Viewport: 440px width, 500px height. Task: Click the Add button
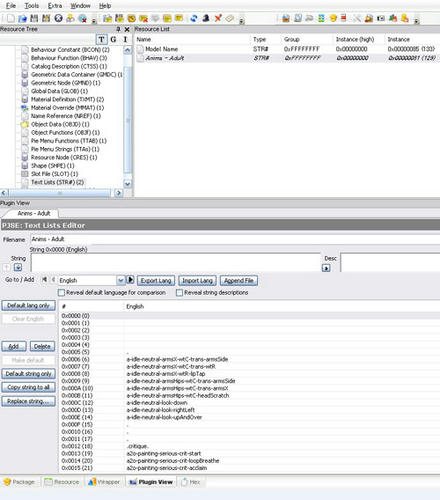[14, 346]
